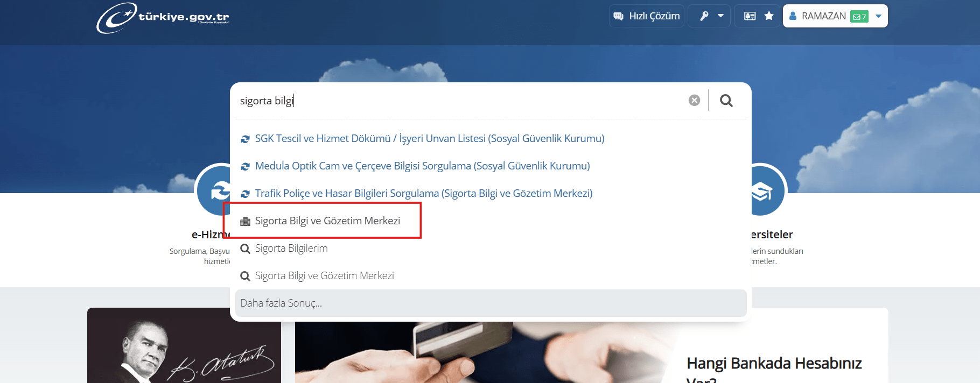Expand the dropdown arrow beside key icon

point(720,16)
